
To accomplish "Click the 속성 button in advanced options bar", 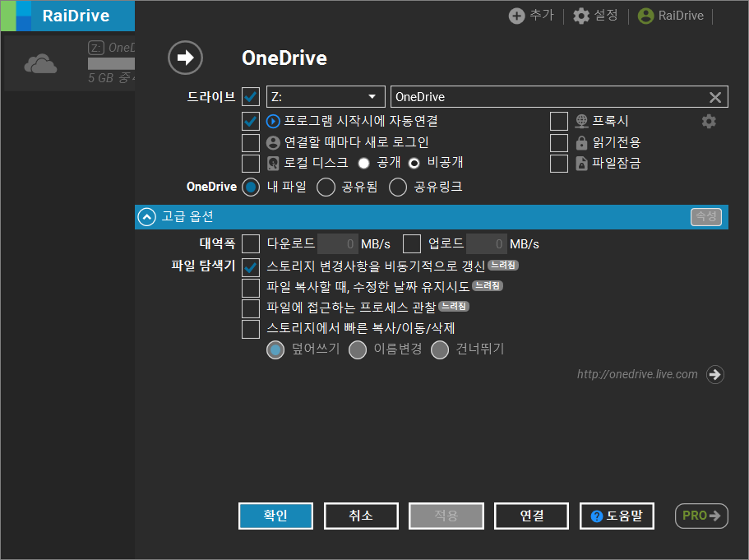I will click(x=706, y=217).
